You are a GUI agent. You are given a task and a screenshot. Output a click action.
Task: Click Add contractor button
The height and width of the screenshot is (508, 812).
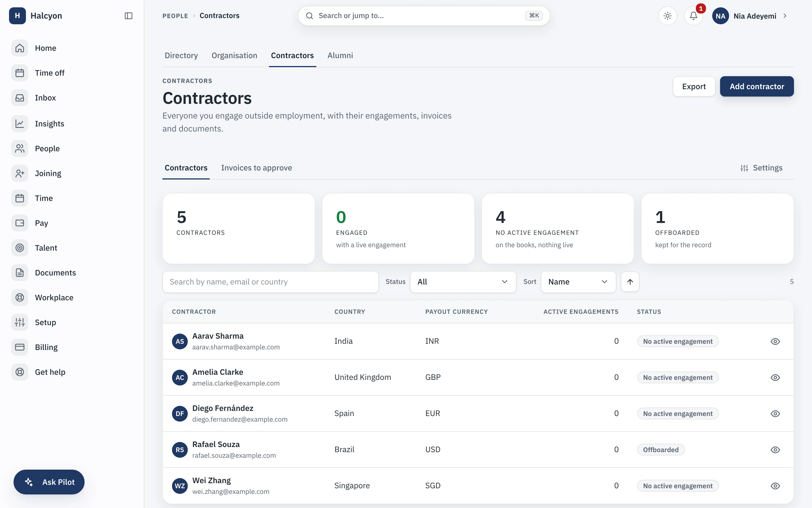[x=757, y=86]
